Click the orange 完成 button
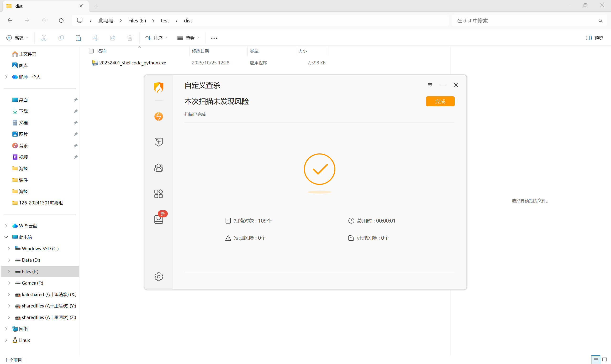611x364 pixels. 440,101
